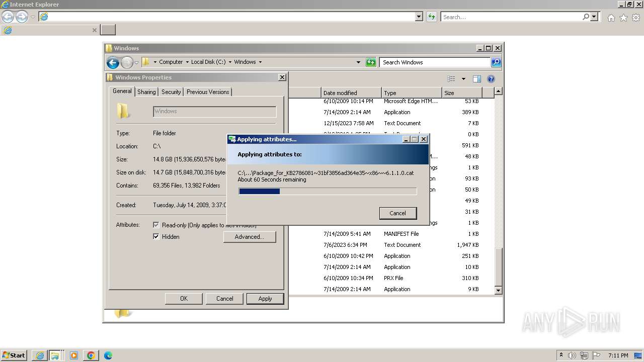Open the Start menu
The height and width of the screenshot is (362, 644).
14,355
